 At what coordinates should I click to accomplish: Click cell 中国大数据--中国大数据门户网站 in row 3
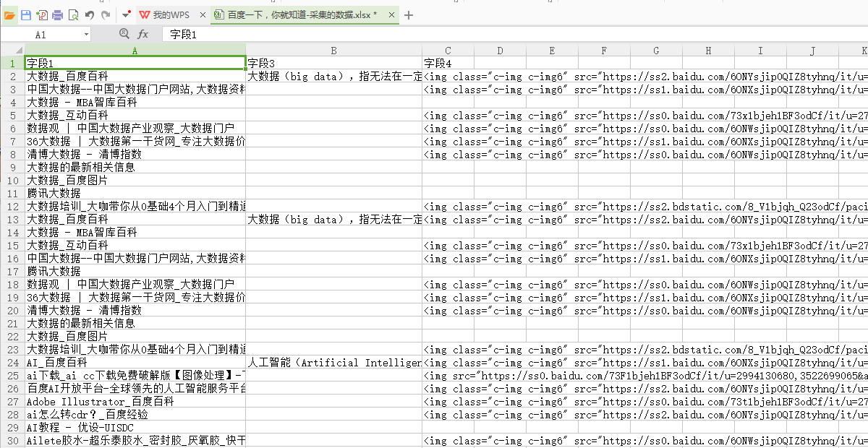(x=135, y=89)
